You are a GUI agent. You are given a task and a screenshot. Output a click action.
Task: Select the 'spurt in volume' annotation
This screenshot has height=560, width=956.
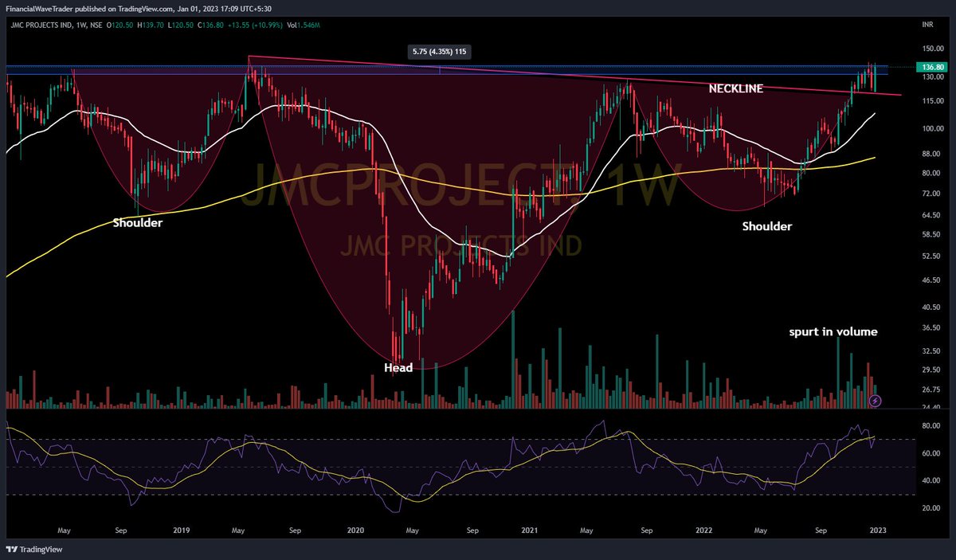(x=833, y=331)
